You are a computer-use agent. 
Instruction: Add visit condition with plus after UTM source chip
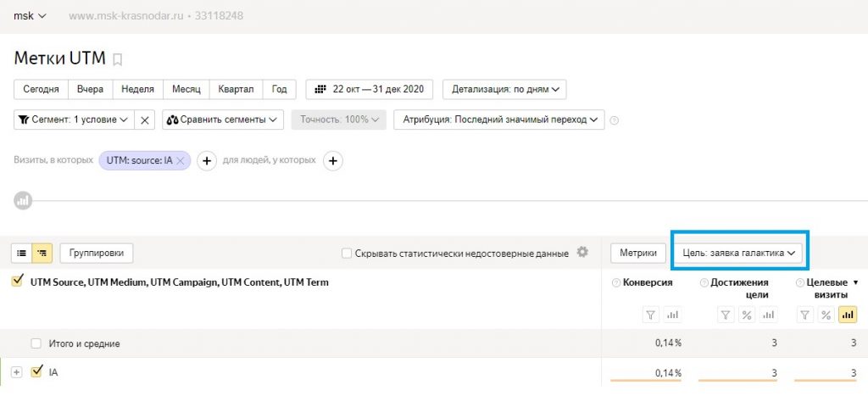(x=207, y=161)
